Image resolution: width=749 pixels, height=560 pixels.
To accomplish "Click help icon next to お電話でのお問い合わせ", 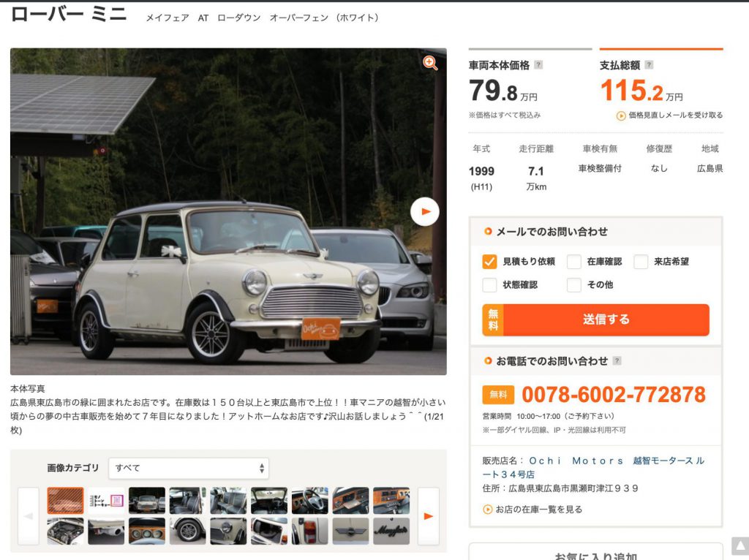I will click(x=617, y=361).
